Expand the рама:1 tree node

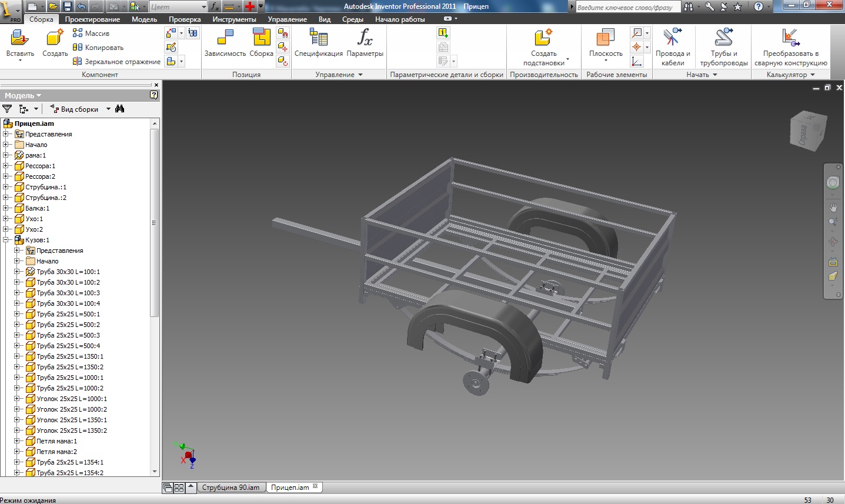pyautogui.click(x=6, y=155)
